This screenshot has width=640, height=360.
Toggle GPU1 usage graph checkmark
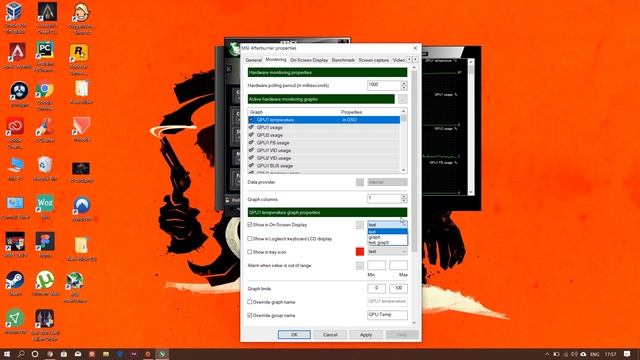point(251,127)
